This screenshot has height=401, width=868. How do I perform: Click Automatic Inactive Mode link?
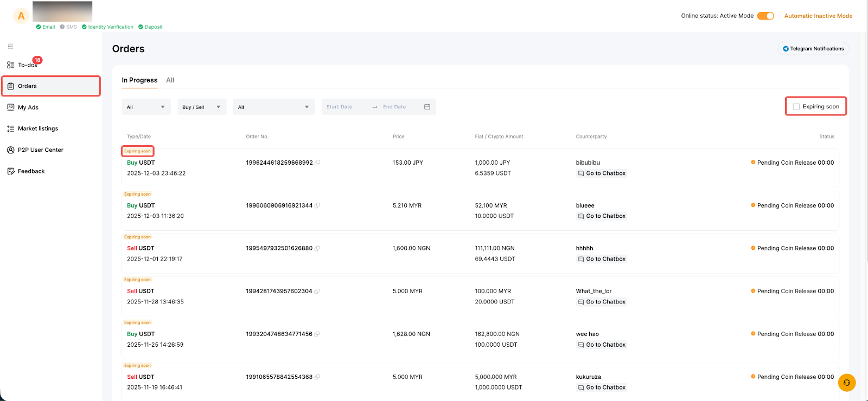pos(818,16)
